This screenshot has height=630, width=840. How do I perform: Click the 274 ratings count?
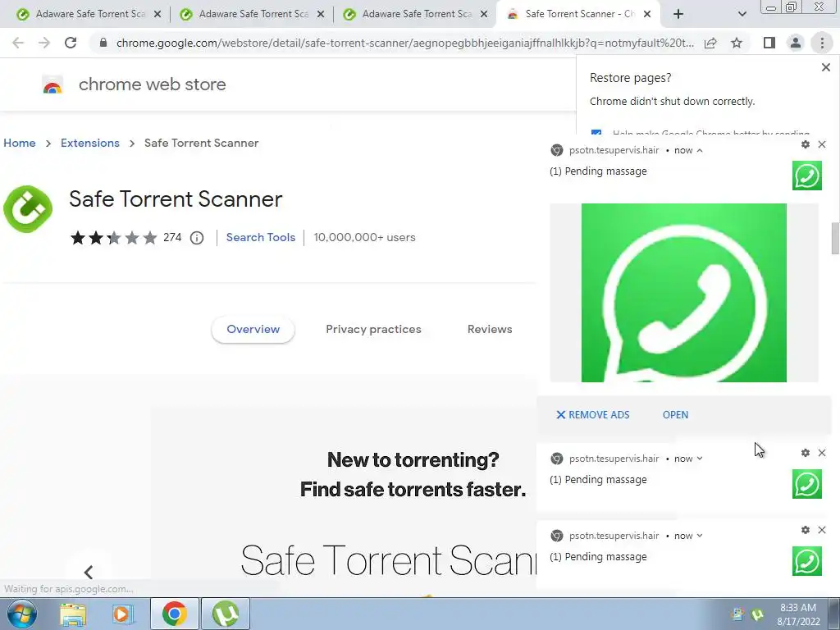pos(172,237)
